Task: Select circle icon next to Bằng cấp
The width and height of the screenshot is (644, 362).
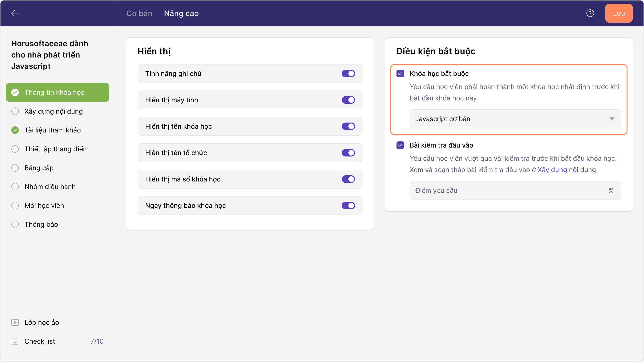Action: 15,168
